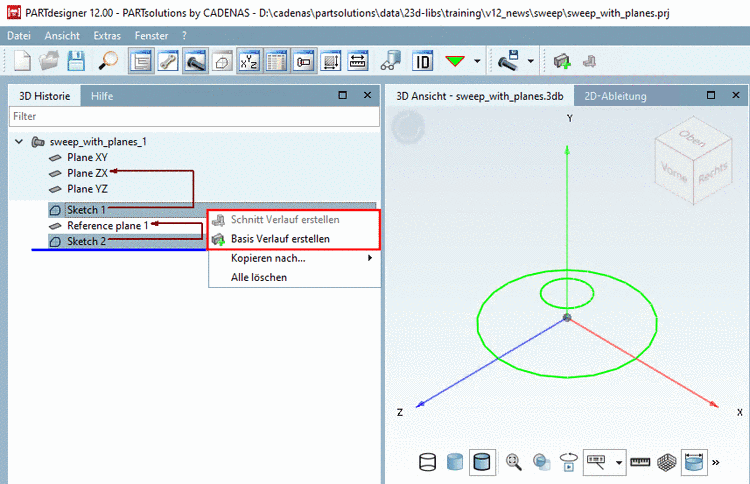
Task: Click the ruler measure icon in 3D view
Action: click(x=640, y=462)
